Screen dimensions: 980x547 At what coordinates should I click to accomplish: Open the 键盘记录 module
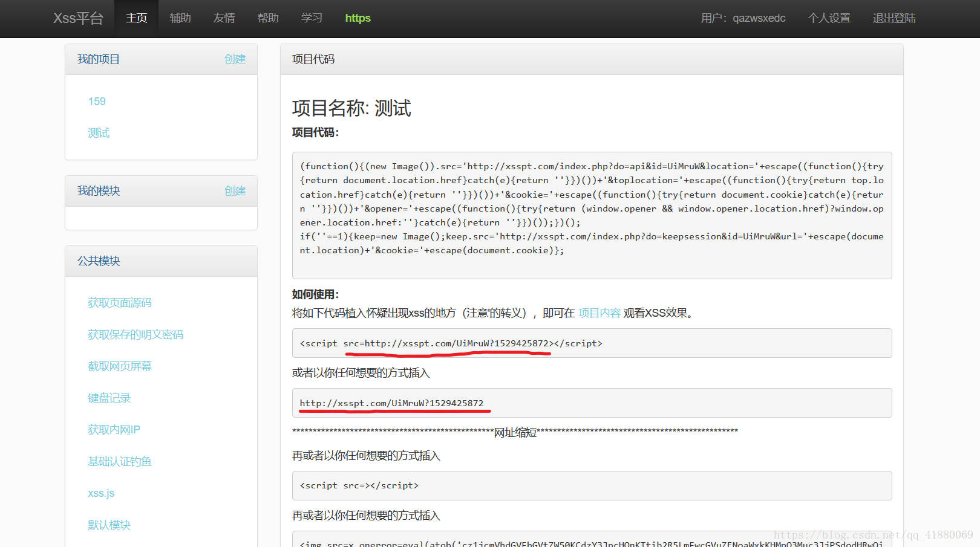[109, 398]
